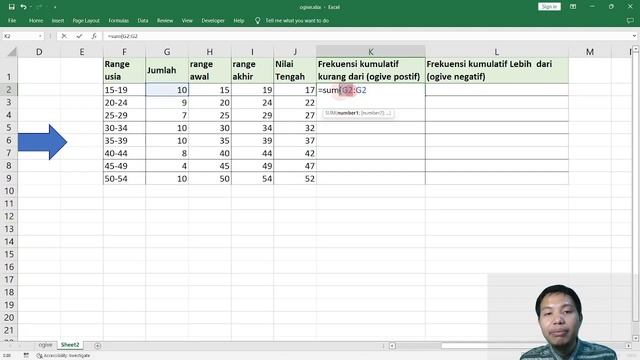
Task: Open the comments icon at ribbon right
Action: coord(630,20)
